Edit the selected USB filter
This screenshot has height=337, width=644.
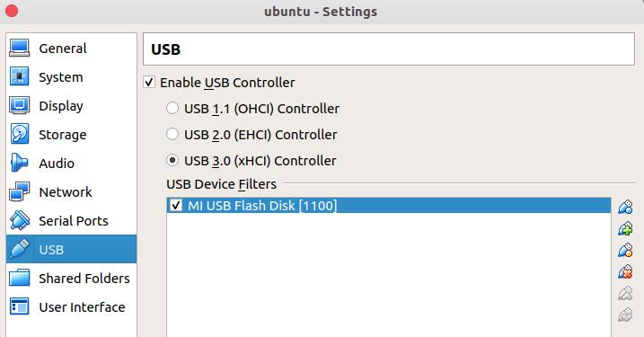click(625, 250)
